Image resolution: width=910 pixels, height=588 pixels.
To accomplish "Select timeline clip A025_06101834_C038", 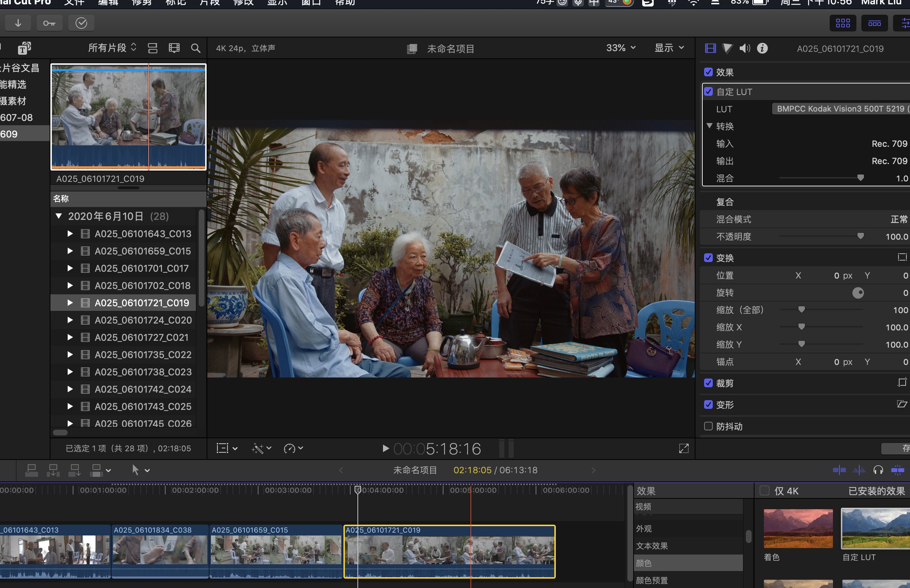I will point(159,551).
